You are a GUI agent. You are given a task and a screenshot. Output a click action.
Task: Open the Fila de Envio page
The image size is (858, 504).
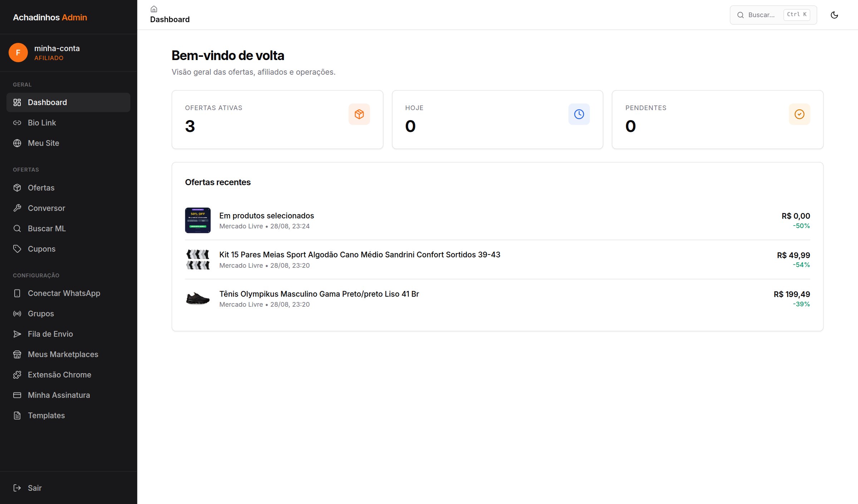point(68,334)
